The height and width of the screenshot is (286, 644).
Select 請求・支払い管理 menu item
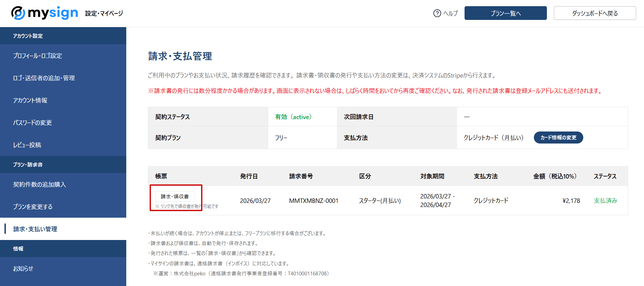point(63,229)
